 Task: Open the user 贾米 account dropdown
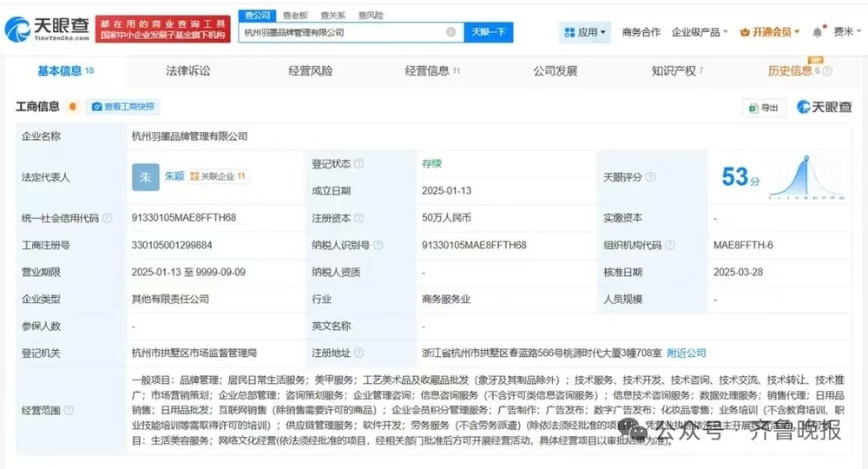pyautogui.click(x=847, y=32)
